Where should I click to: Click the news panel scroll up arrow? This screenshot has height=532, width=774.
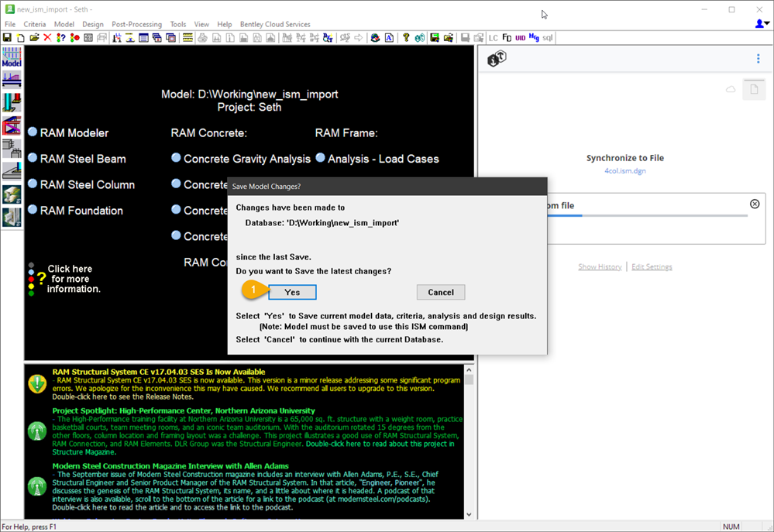tap(469, 369)
